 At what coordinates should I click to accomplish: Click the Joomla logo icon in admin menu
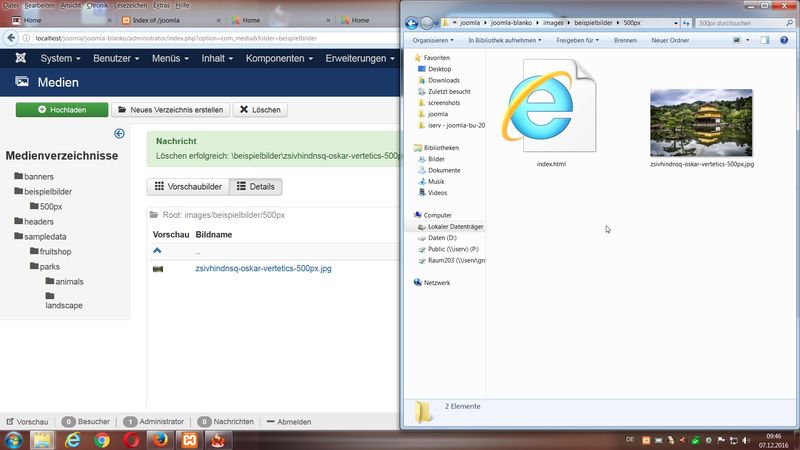[x=20, y=58]
